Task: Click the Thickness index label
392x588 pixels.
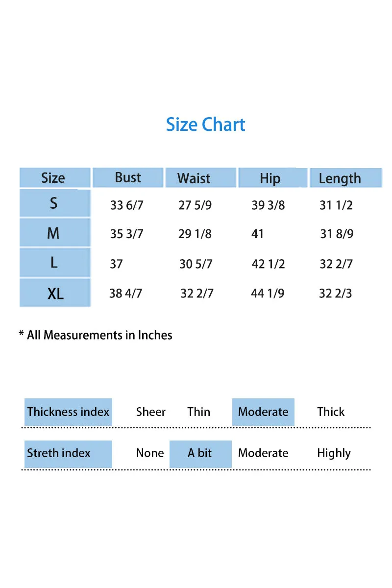Action: coord(68,412)
